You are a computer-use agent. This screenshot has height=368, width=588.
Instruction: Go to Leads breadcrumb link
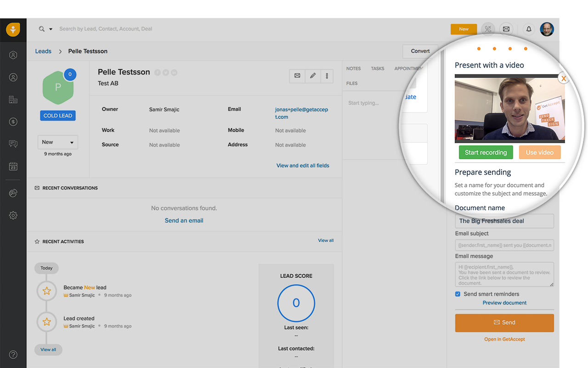click(43, 51)
